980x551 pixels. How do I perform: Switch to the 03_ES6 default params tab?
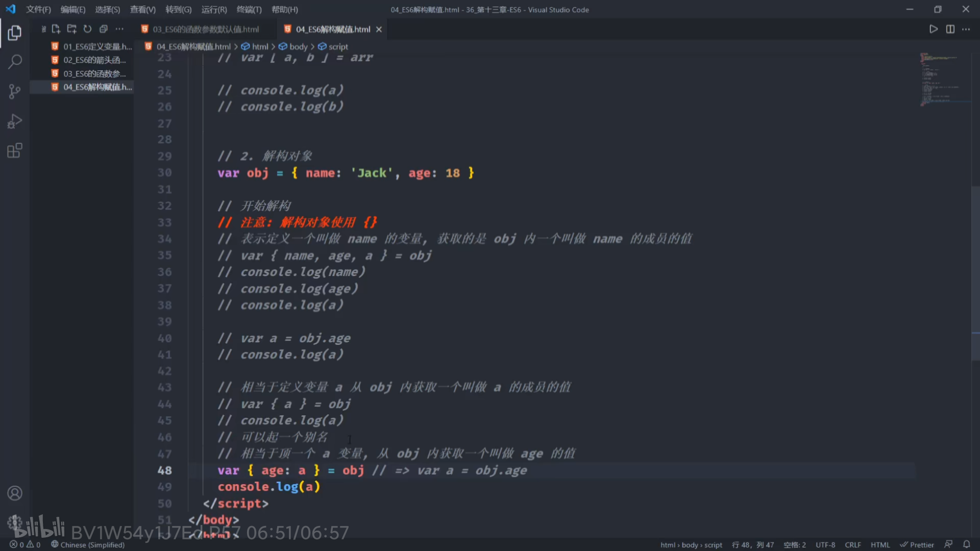click(x=205, y=29)
